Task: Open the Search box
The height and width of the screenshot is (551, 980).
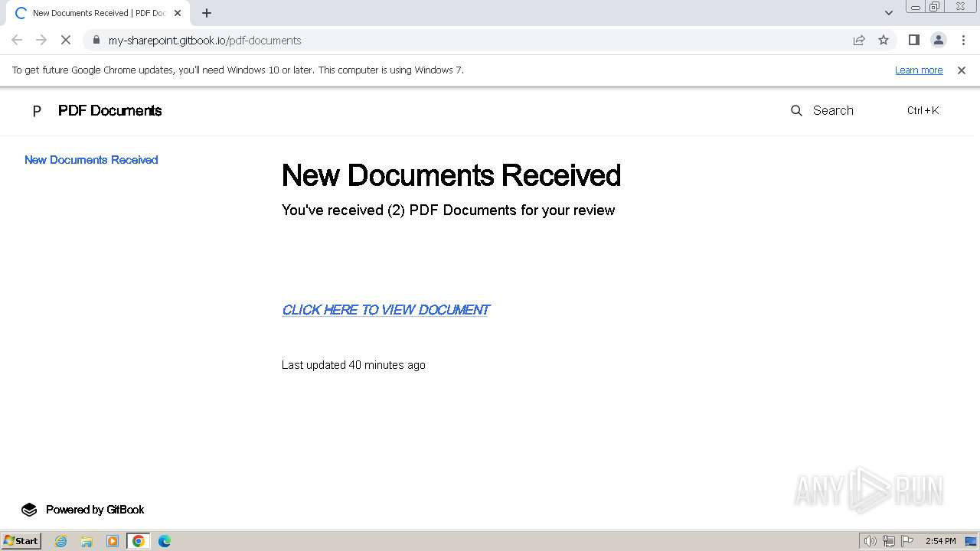Action: [x=865, y=111]
